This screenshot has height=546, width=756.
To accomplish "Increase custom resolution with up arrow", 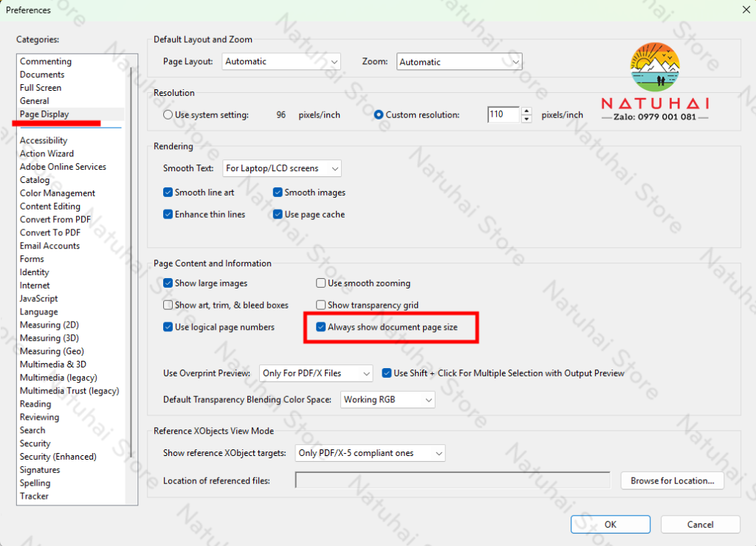I will coord(526,111).
